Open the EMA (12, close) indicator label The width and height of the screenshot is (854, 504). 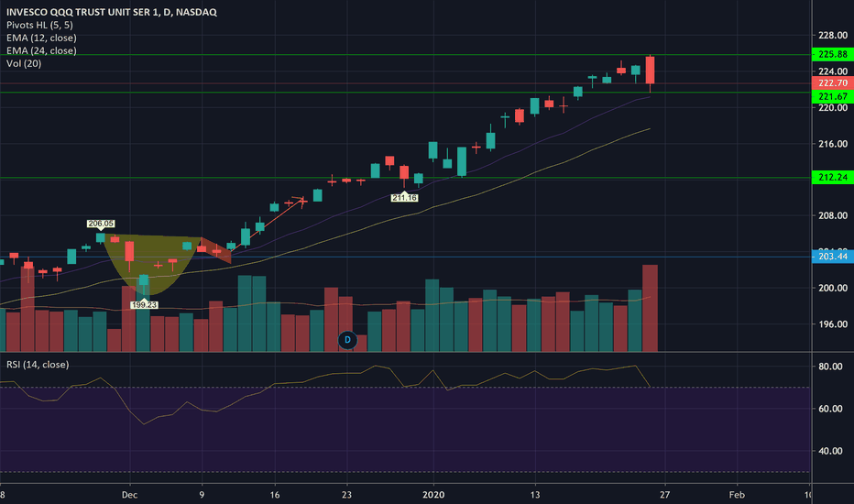[41, 38]
